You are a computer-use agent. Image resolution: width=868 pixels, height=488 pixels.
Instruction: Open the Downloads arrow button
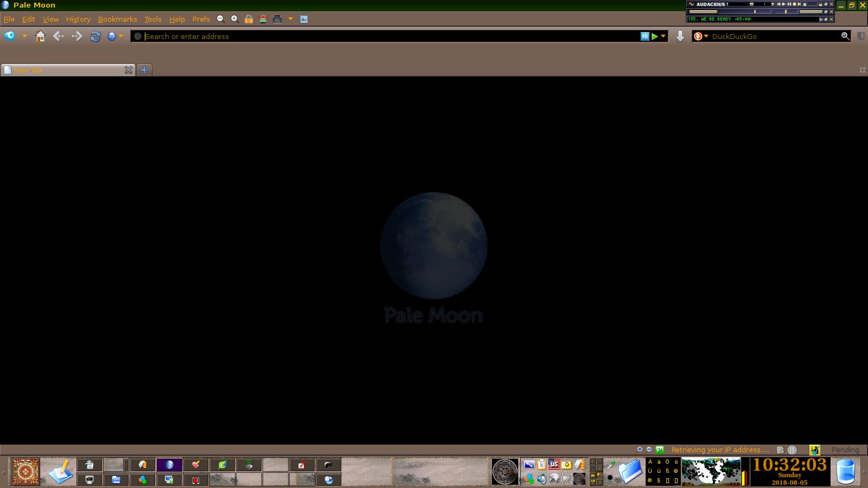click(680, 36)
